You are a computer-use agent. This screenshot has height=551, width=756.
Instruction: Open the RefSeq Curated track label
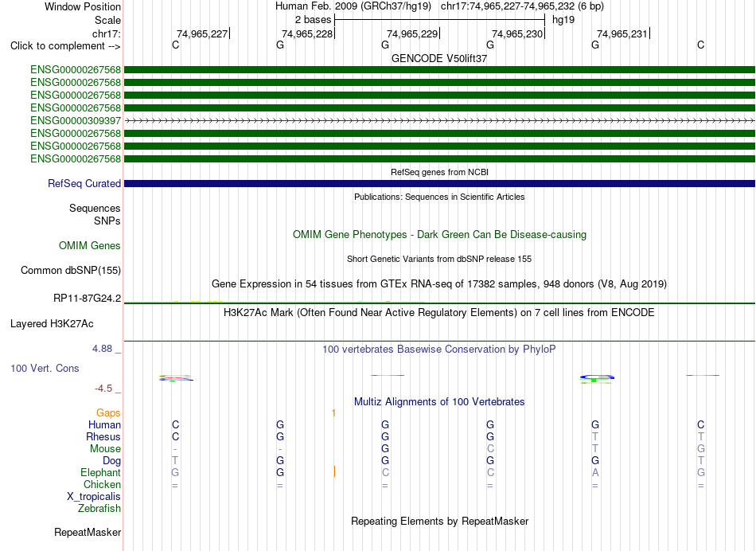[x=84, y=183]
